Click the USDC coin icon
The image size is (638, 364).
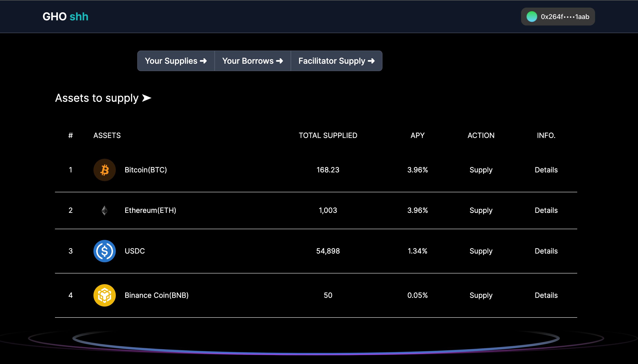[104, 251]
